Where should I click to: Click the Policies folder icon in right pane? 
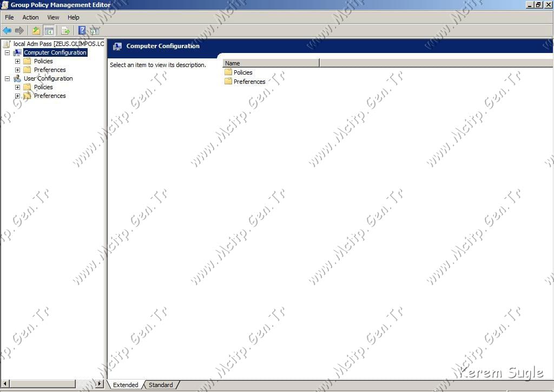pyautogui.click(x=228, y=72)
